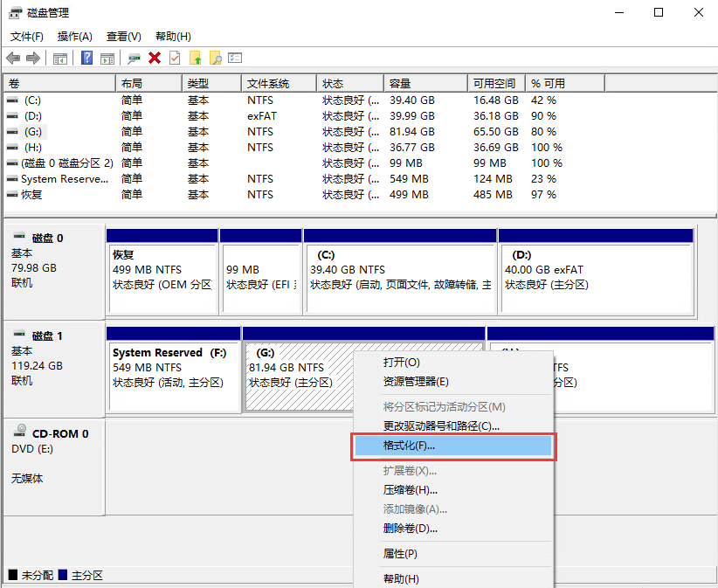Select the (C:) 39.40 GB NTFS partition block

pos(400,272)
